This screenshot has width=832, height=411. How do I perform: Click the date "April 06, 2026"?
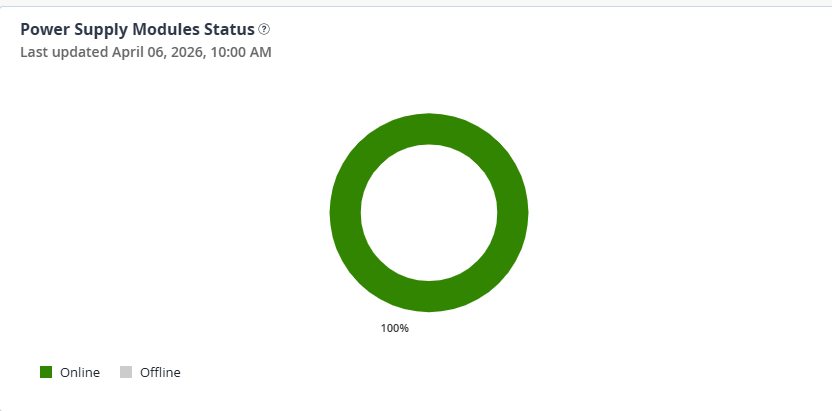[x=155, y=52]
